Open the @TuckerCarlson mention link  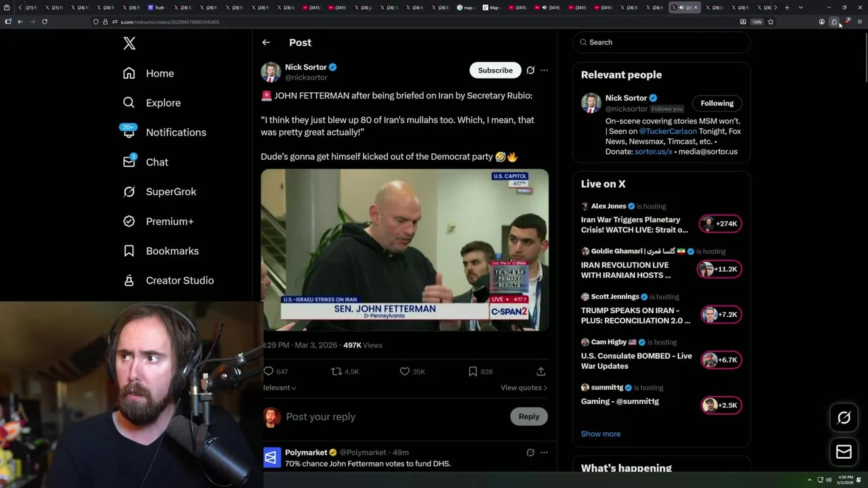[x=668, y=131]
